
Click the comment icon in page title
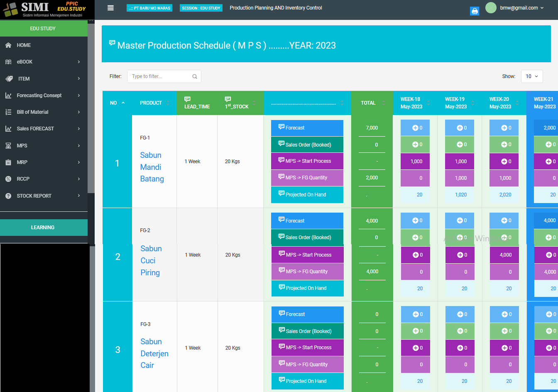[112, 43]
